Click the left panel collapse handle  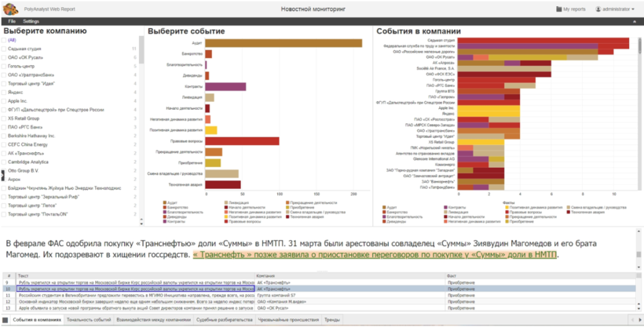pos(2,176)
